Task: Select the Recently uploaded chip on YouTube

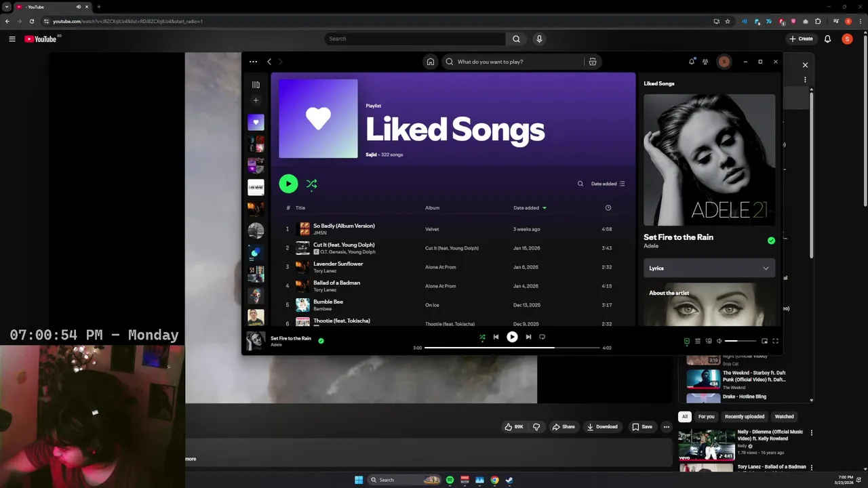Action: click(x=744, y=417)
